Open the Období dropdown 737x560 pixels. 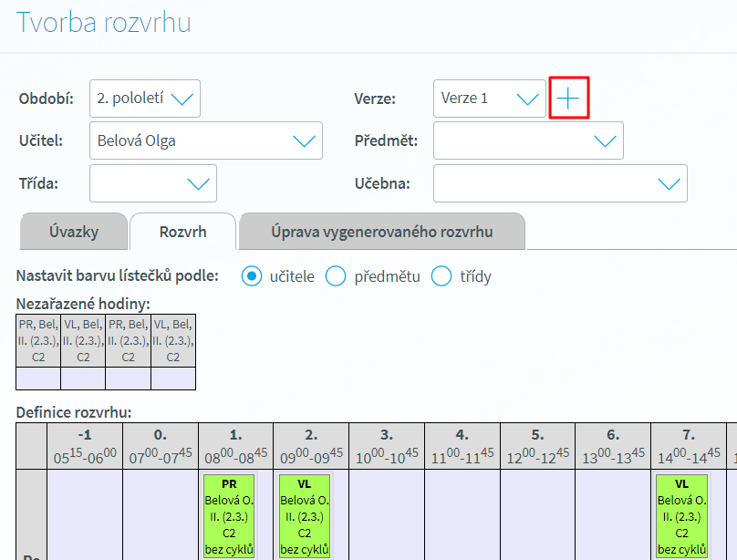click(x=145, y=99)
